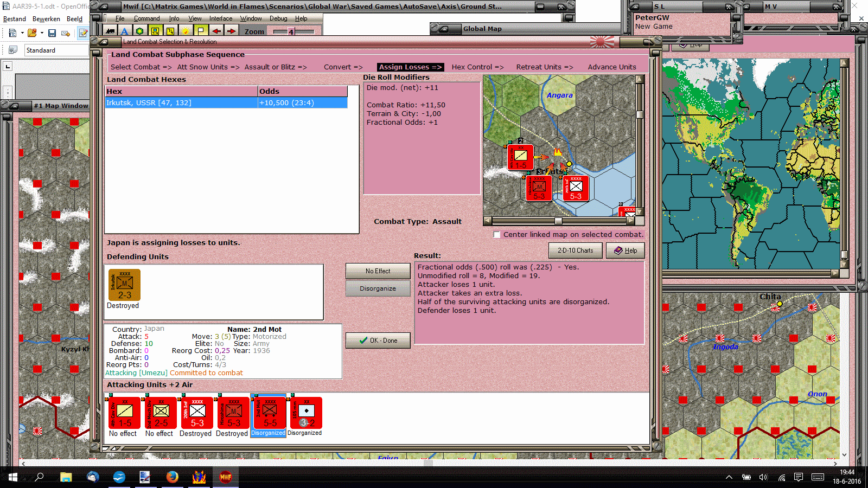The height and width of the screenshot is (488, 868).
Task: Click the green hexagon toolbar icon
Action: 140,31
